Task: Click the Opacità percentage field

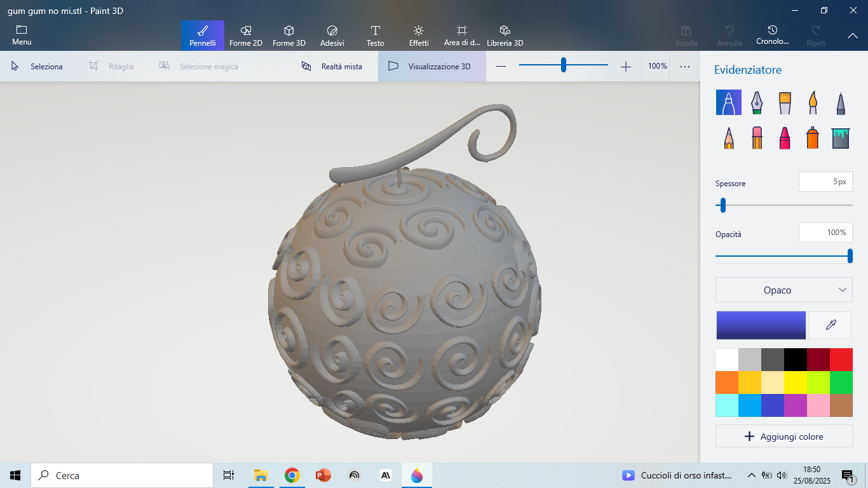Action: (x=825, y=233)
